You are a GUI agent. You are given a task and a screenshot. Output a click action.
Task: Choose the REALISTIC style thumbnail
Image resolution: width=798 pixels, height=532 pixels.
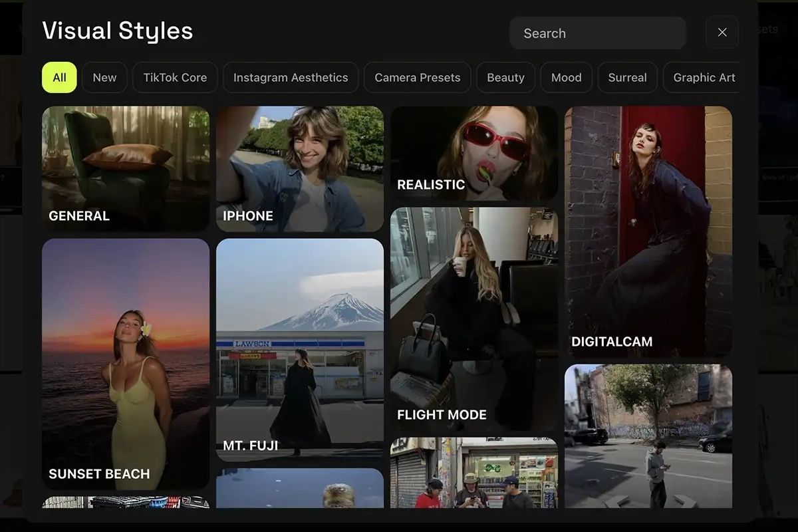point(474,154)
